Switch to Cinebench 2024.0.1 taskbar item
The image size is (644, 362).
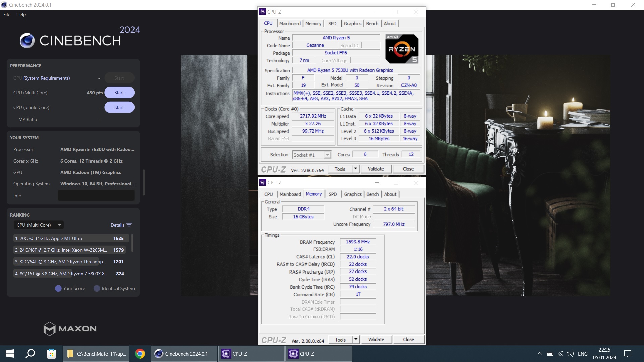[184, 354]
